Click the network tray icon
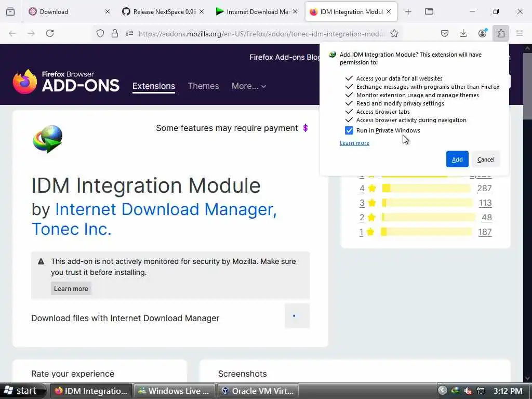 (x=481, y=391)
